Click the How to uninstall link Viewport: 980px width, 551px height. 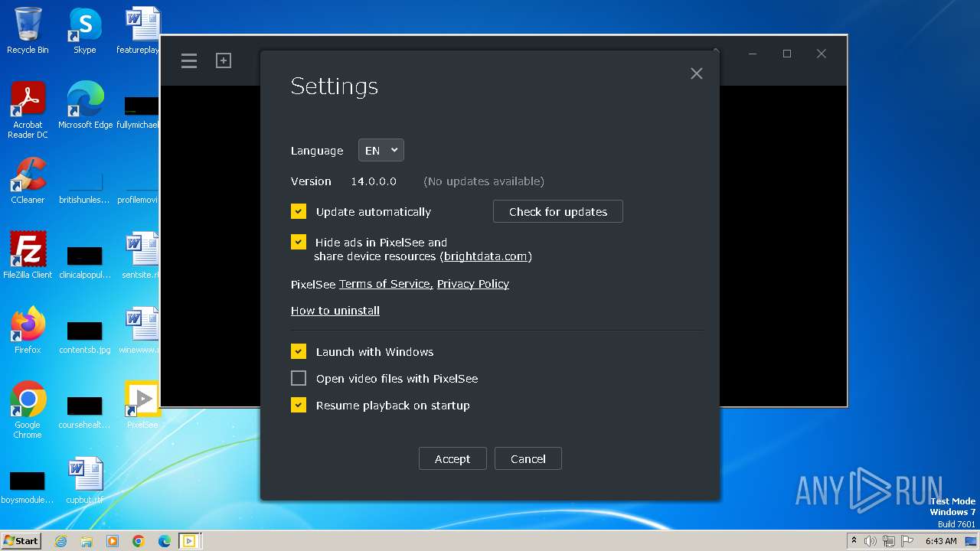point(335,311)
